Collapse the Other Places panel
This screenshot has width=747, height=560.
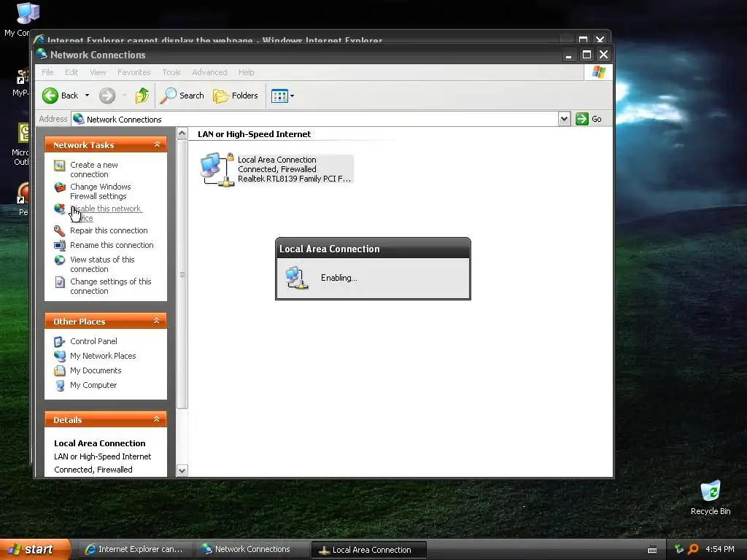point(157,321)
